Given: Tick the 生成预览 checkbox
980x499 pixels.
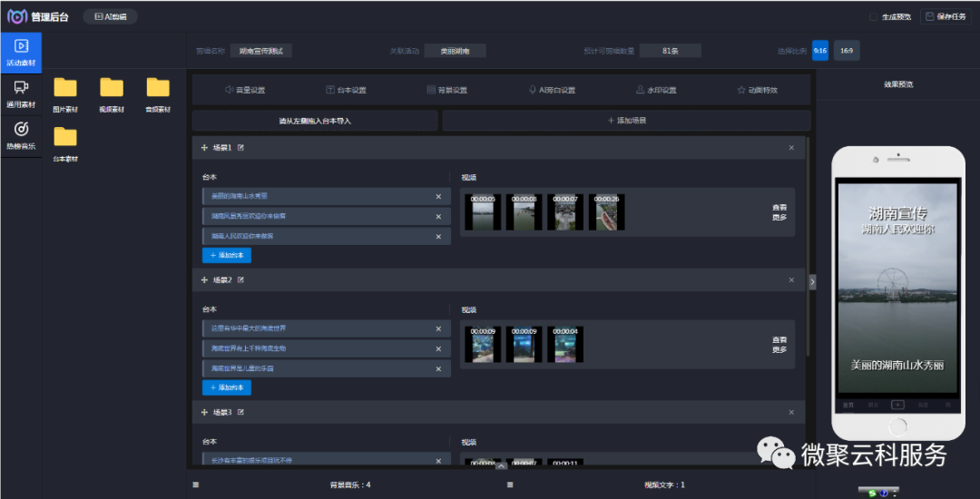Looking at the screenshot, I should [874, 17].
